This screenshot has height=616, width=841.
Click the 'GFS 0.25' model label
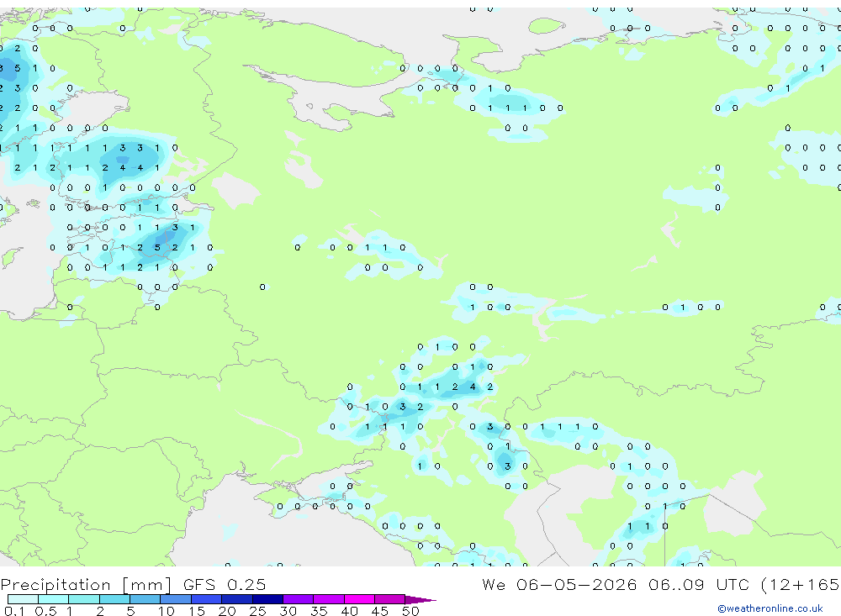[x=225, y=584]
